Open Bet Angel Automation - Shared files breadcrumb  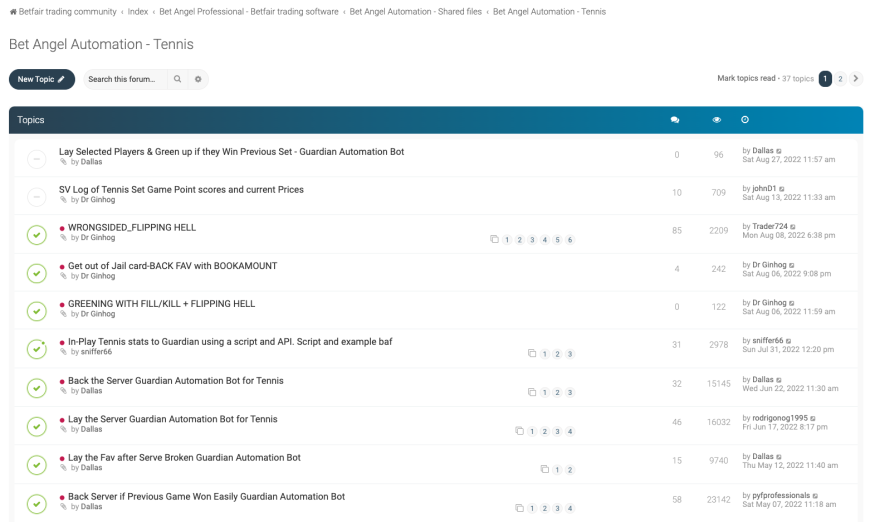click(416, 12)
